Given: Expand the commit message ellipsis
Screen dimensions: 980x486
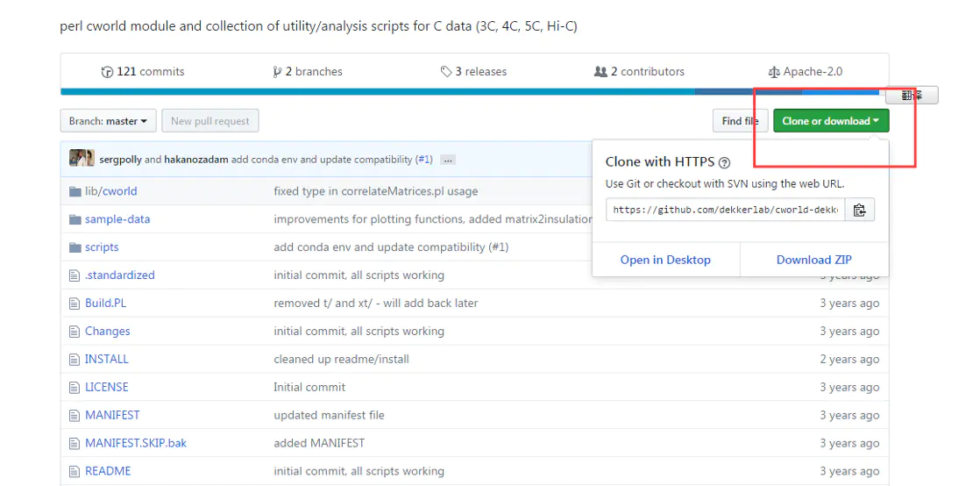Looking at the screenshot, I should click(x=448, y=160).
